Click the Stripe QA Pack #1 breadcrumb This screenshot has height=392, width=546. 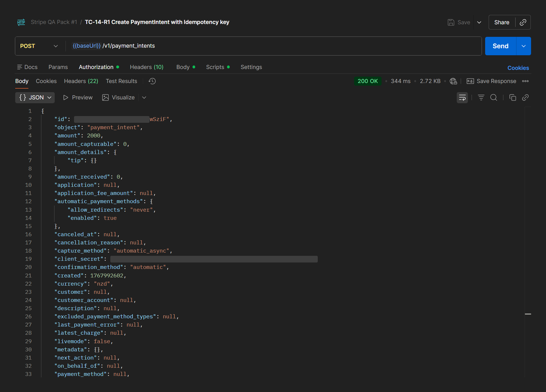coord(54,22)
